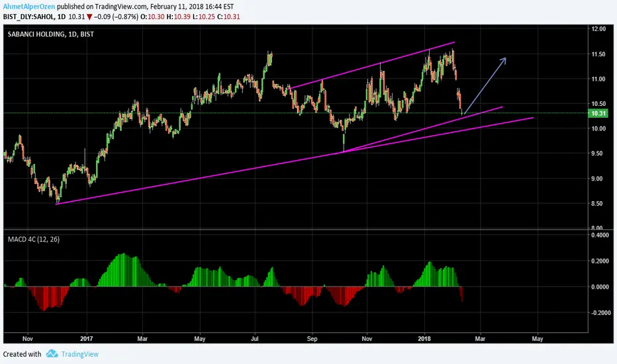This screenshot has height=364, width=617.
Task: Click the 10.00 price axis label
Action: point(598,128)
